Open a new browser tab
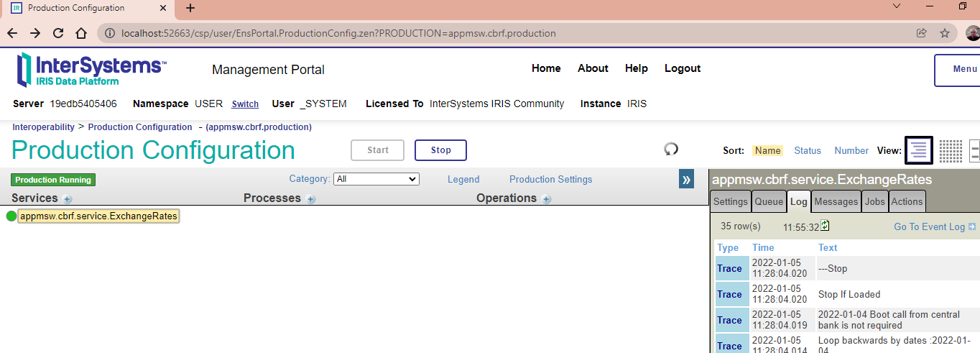980x353 pixels. tap(190, 8)
